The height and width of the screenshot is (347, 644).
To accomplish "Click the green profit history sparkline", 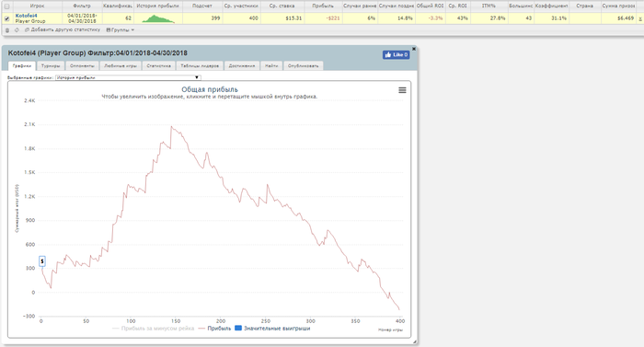I will pyautogui.click(x=157, y=19).
